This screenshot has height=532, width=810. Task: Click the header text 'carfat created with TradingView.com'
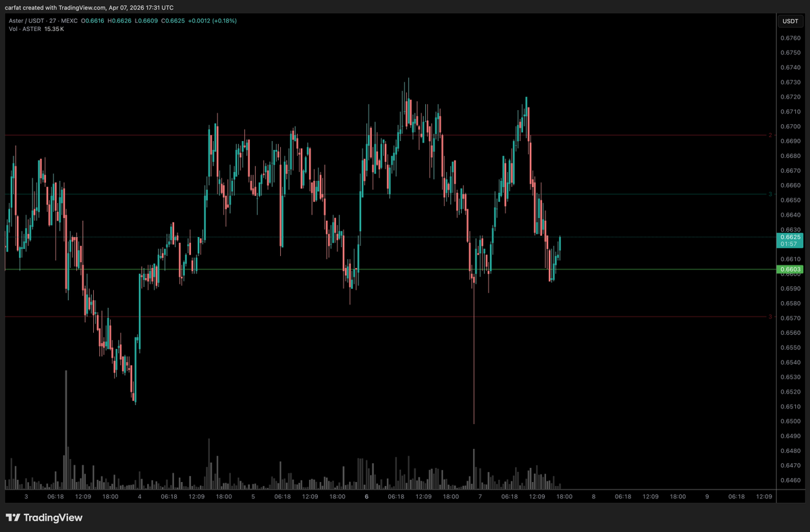56,7
